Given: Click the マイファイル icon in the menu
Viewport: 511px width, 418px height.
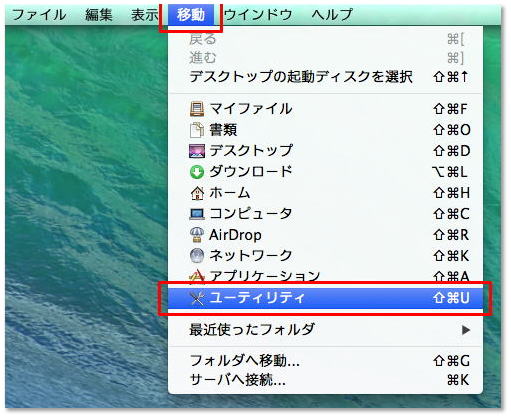Looking at the screenshot, I should tap(197, 109).
